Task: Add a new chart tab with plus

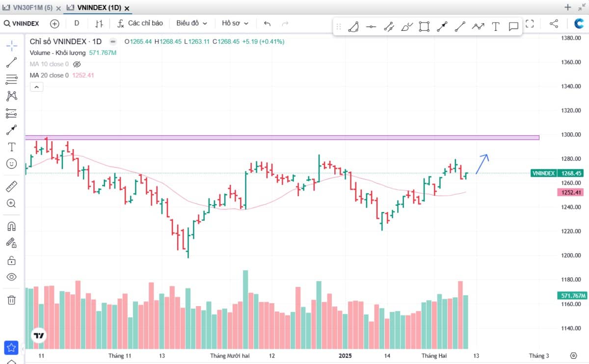Action: [568, 7]
